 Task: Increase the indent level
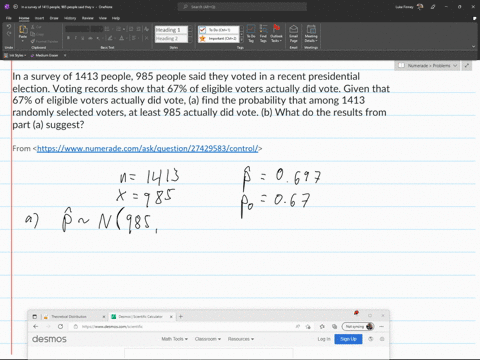pos(138,29)
